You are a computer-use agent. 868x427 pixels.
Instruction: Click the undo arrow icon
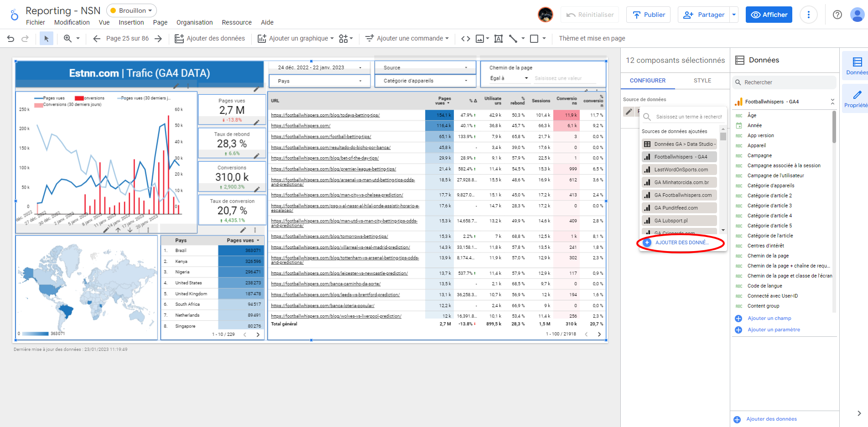[x=11, y=39]
